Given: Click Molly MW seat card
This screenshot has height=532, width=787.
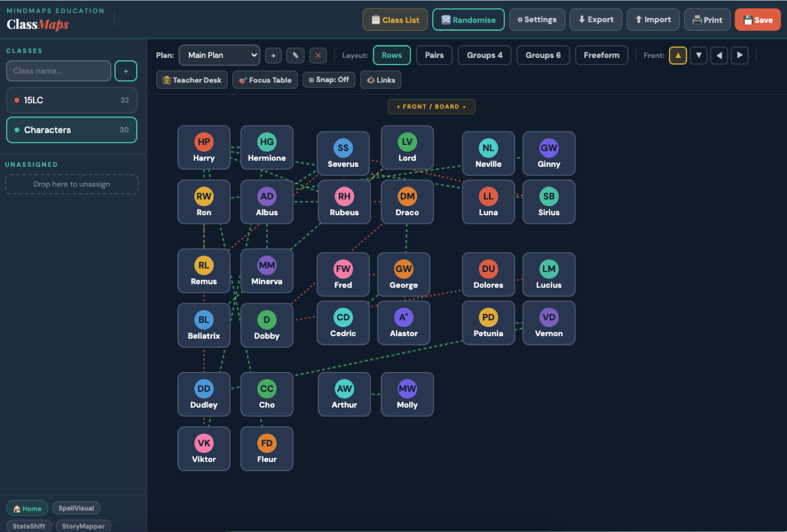Looking at the screenshot, I should (x=407, y=394).
